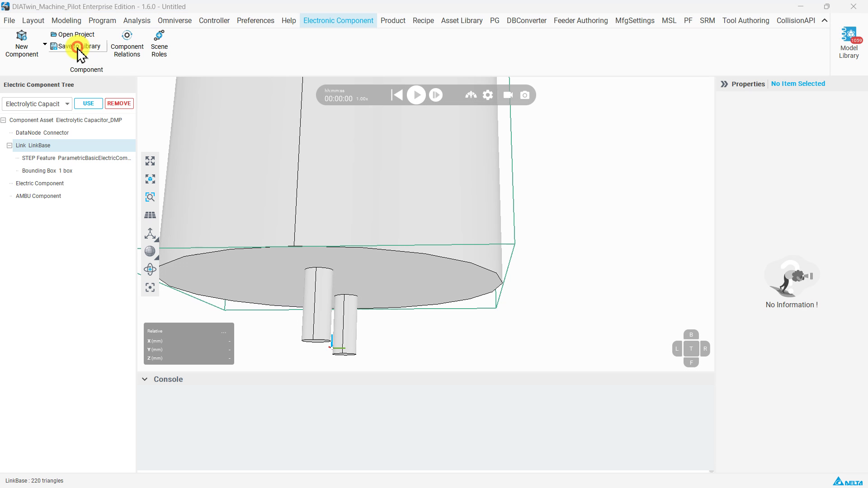The width and height of the screenshot is (868, 488).
Task: Open the Analysis tab
Action: click(137, 20)
